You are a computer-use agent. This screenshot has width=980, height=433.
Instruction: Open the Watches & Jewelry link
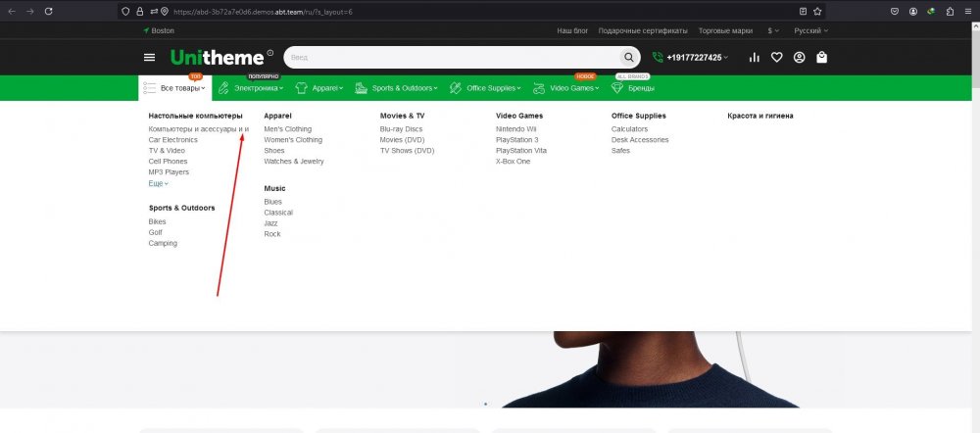click(294, 162)
